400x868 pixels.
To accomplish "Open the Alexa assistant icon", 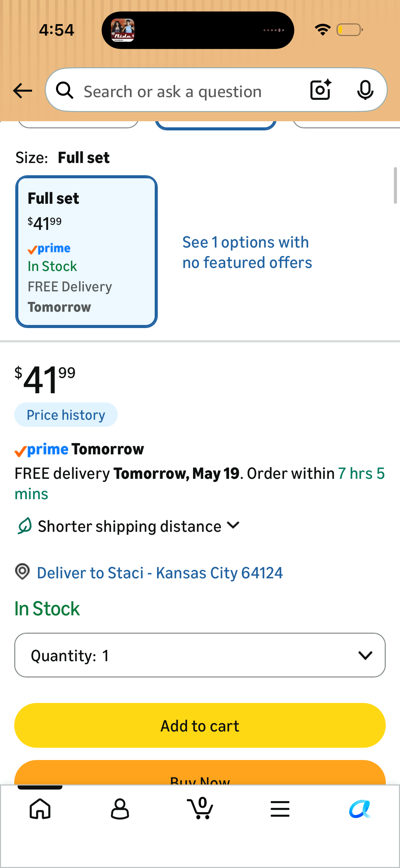I will tap(360, 809).
